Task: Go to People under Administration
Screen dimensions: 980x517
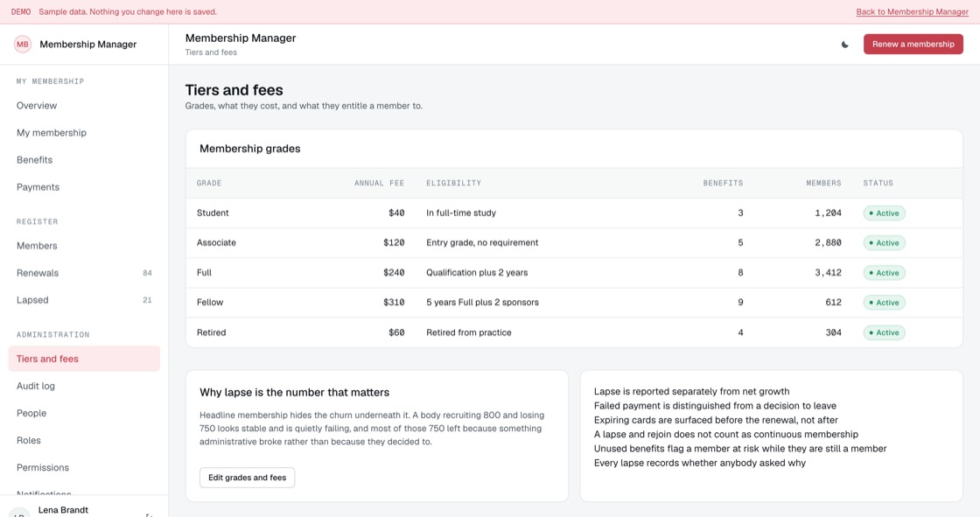Action: [x=84, y=413]
